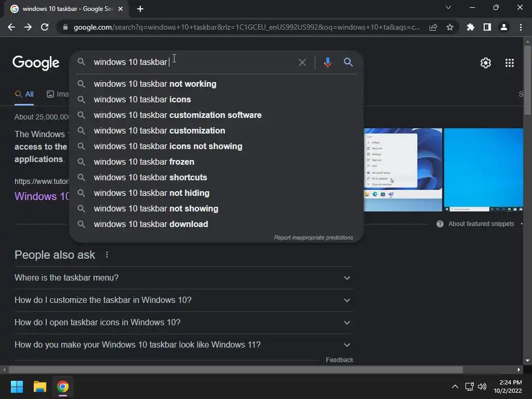Select suggestion 'taskbar icons not showing'
This screenshot has width=532, height=399.
point(216,146)
